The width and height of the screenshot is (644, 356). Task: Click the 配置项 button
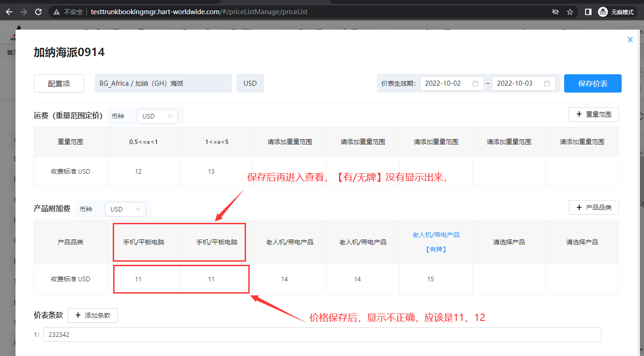tap(59, 83)
